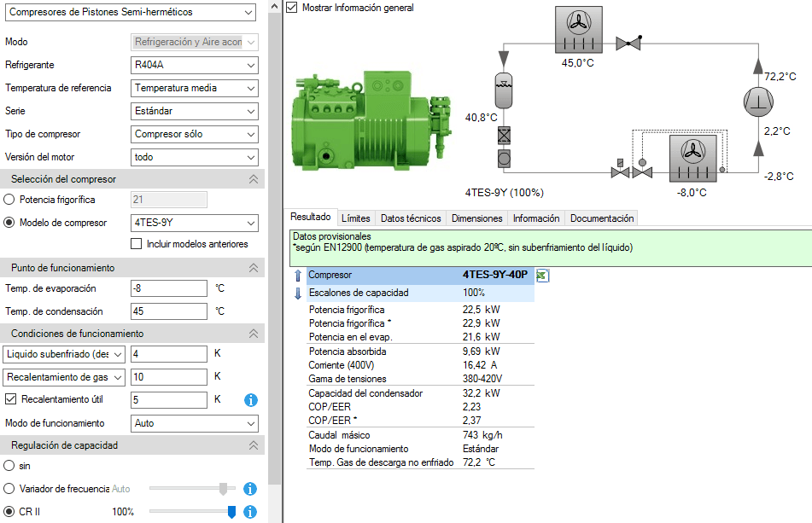812x523 pixels.
Task: Click the export icon next to 4TES-9Y-40P
Action: [x=542, y=276]
